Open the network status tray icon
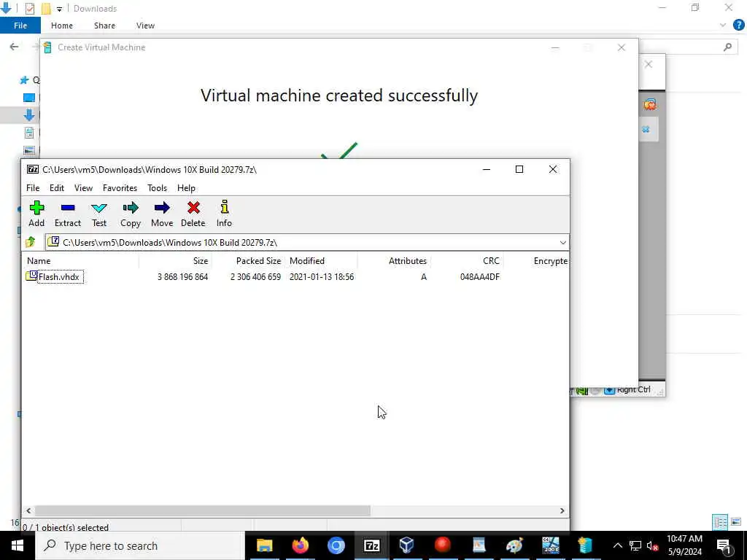The height and width of the screenshot is (560, 747). click(635, 545)
